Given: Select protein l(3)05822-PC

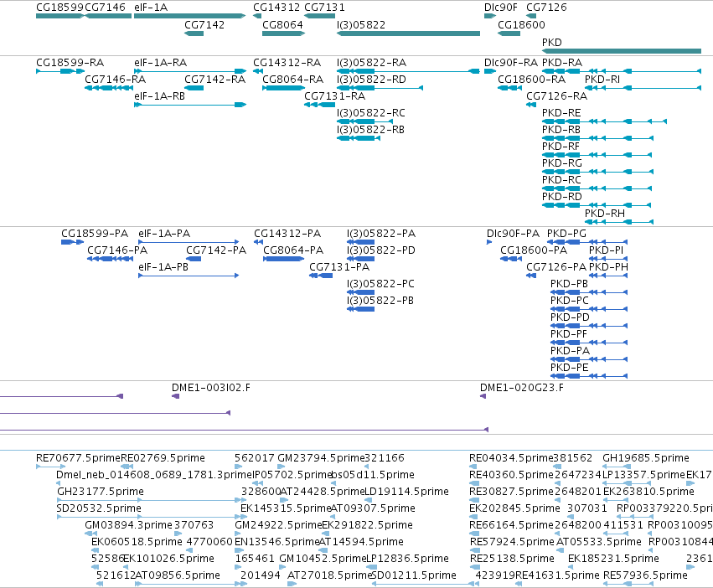Looking at the screenshot, I should click(380, 284).
